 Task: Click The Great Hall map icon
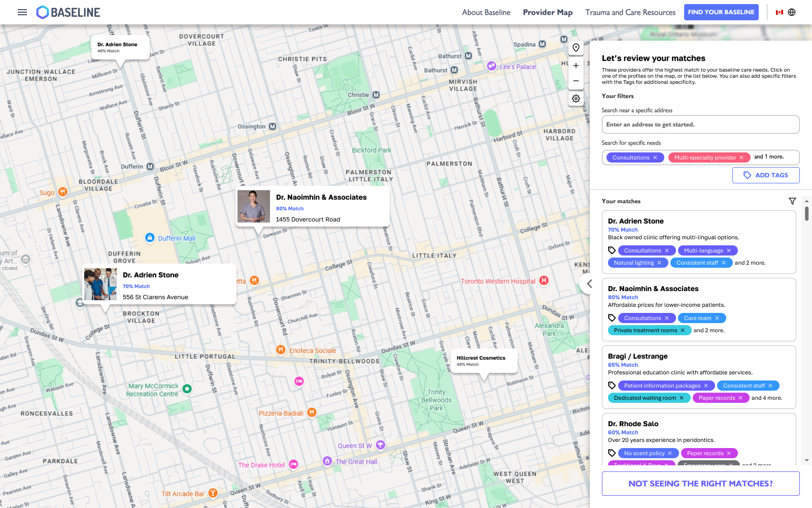click(x=327, y=461)
